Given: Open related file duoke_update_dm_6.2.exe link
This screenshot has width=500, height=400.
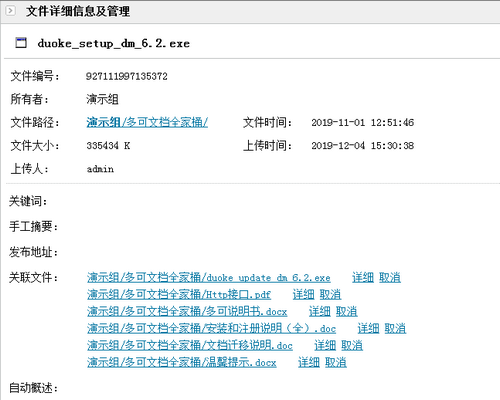Looking at the screenshot, I should coord(209,277).
